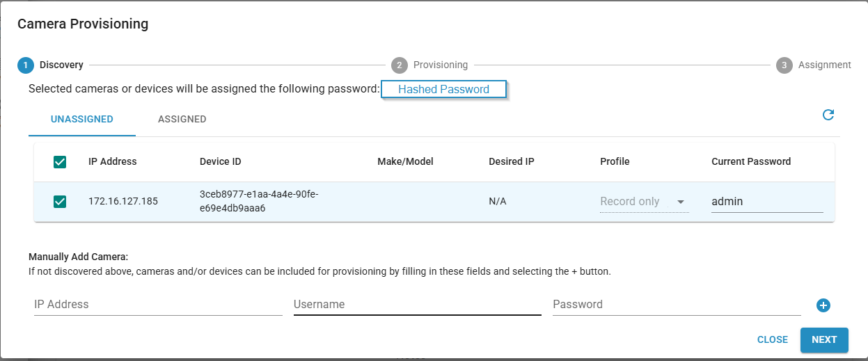Click the refresh camera list icon
The height and width of the screenshot is (361, 868).
pos(828,115)
